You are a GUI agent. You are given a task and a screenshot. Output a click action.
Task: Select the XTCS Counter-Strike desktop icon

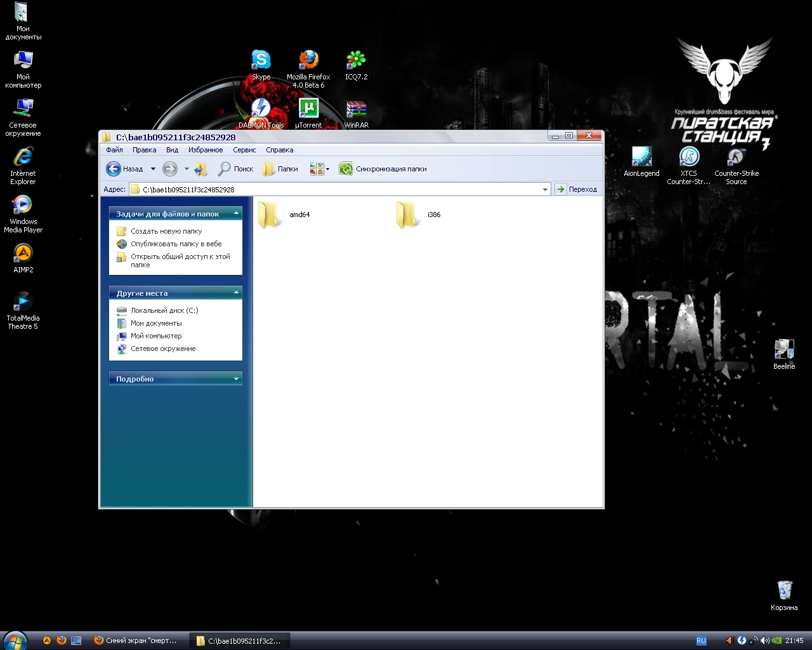[689, 165]
